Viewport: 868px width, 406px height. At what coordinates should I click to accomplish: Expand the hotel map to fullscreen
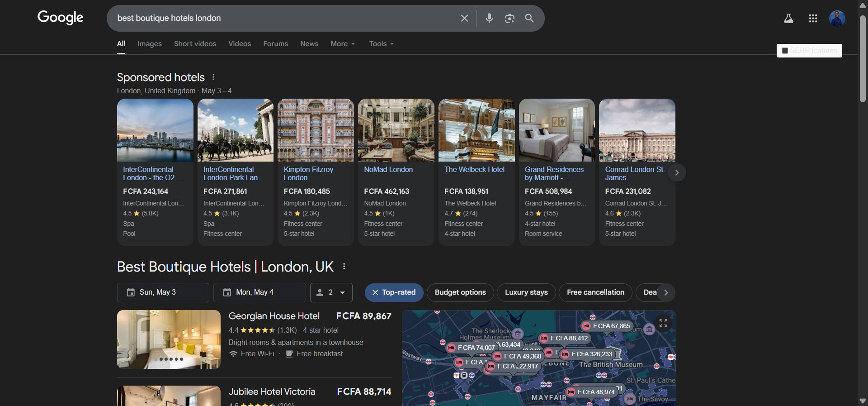pos(663,323)
